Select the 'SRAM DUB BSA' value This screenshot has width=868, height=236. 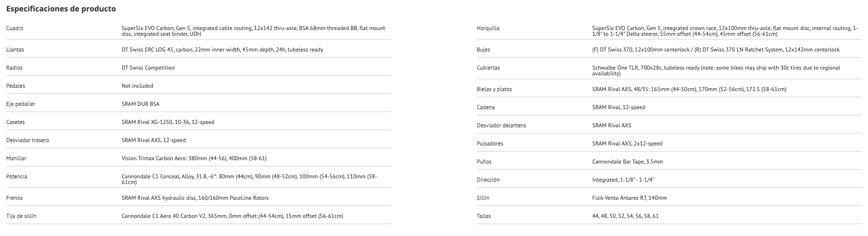[140, 104]
